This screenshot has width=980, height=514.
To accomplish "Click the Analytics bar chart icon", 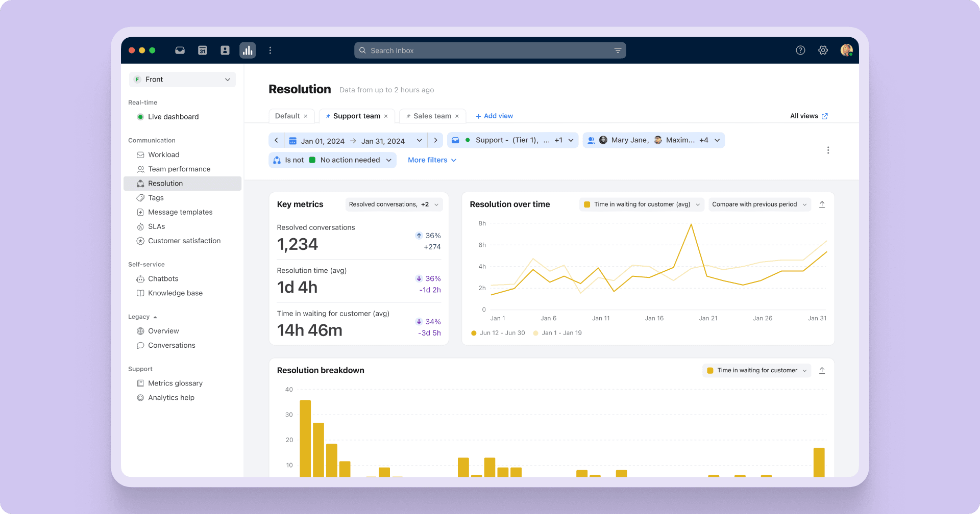I will click(248, 50).
